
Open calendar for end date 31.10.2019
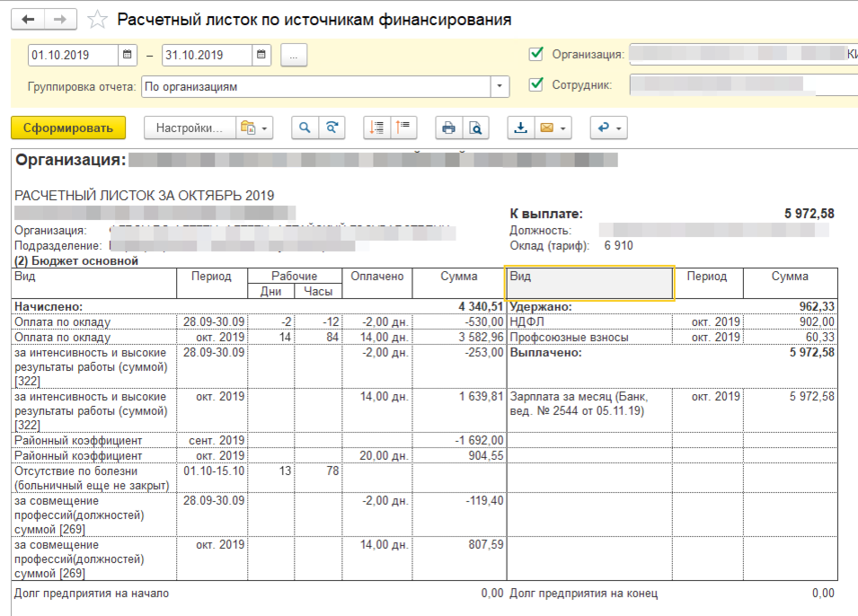pos(261,55)
